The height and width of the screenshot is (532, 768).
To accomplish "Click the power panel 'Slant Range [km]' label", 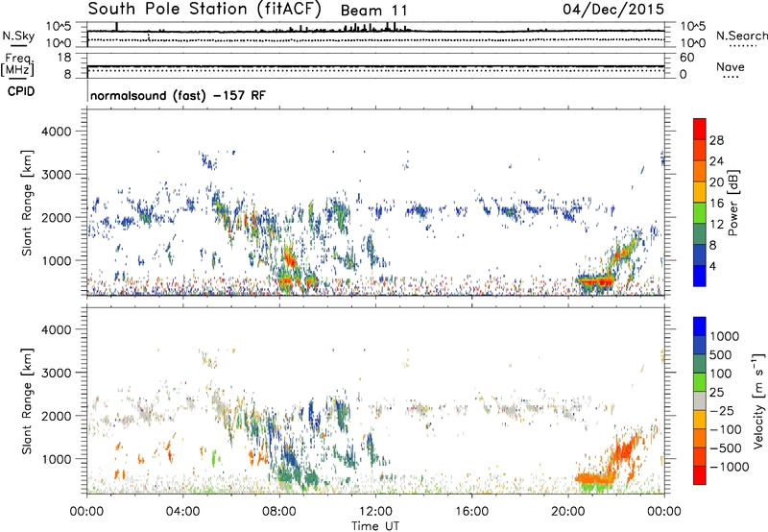I will click(27, 203).
